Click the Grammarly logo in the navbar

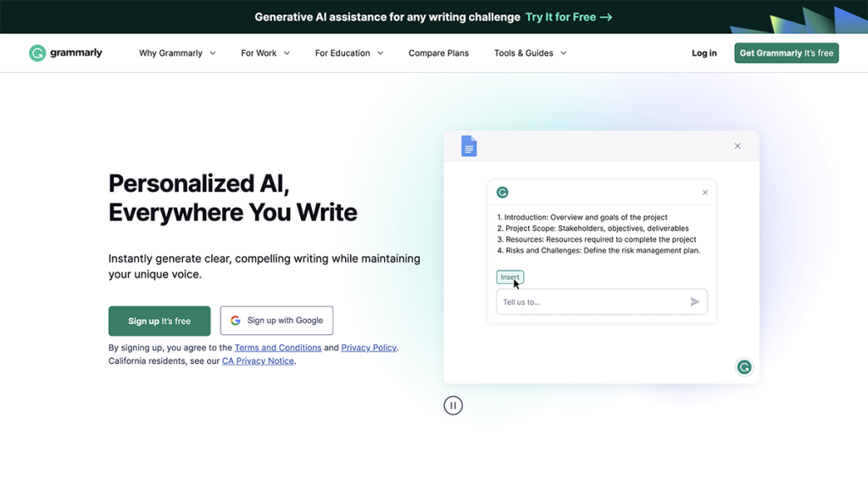coord(65,53)
